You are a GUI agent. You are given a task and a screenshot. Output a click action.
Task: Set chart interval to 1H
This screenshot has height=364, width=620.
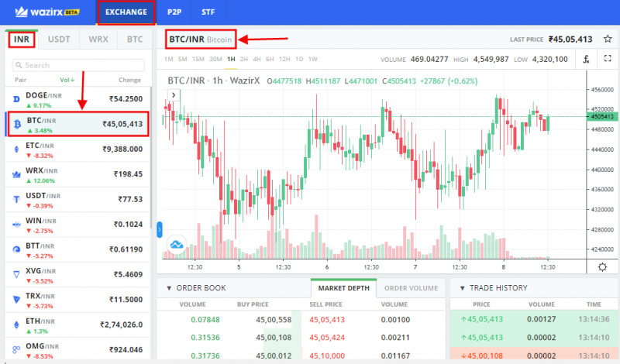(231, 60)
